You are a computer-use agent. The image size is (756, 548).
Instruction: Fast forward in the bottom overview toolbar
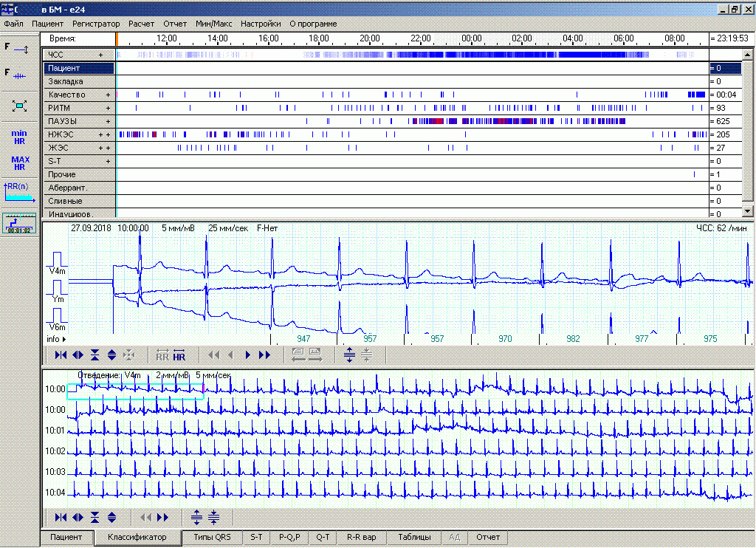point(163,518)
